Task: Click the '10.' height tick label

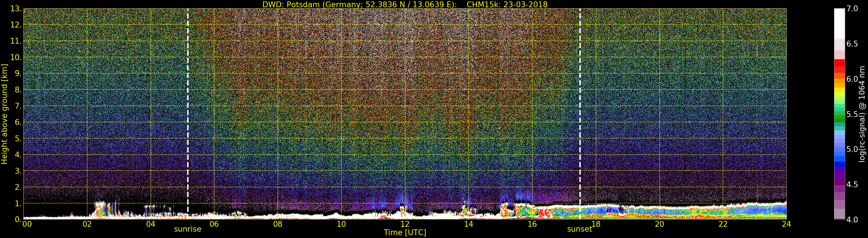Action: click(x=16, y=57)
